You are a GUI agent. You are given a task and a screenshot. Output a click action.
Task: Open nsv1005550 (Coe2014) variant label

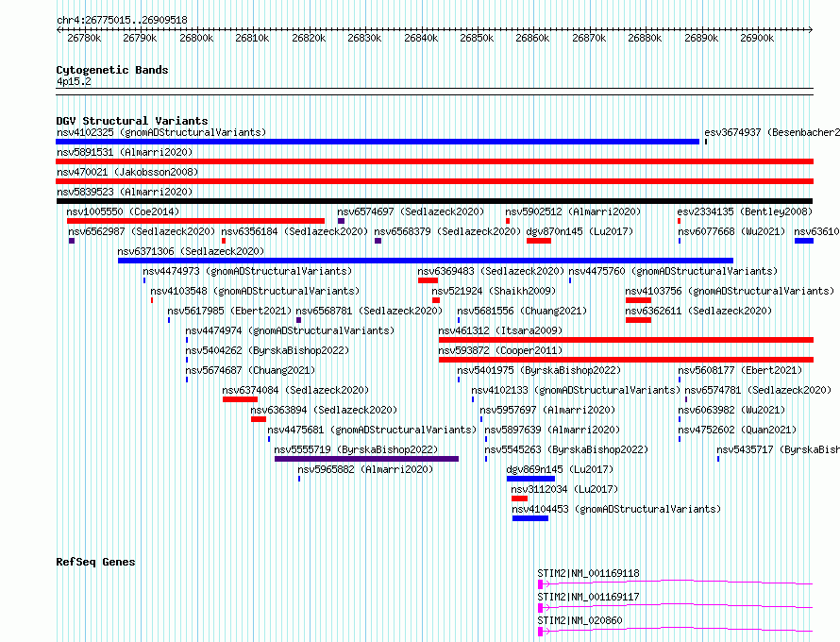(x=124, y=211)
